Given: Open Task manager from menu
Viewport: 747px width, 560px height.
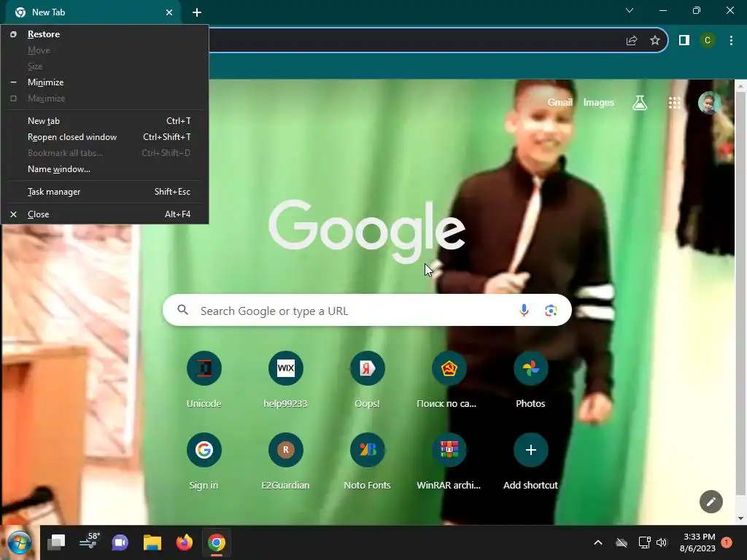Looking at the screenshot, I should pos(105,192).
